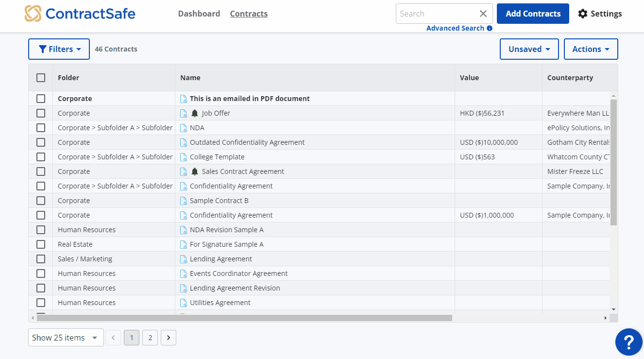Click document icon for Lending Agreement Revision
644x359 pixels.
point(184,288)
